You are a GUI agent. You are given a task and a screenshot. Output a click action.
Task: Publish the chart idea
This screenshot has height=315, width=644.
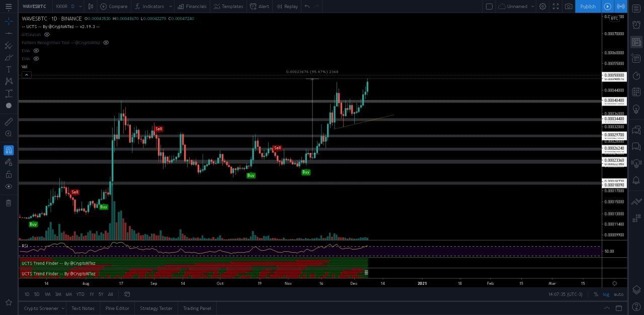(x=588, y=7)
